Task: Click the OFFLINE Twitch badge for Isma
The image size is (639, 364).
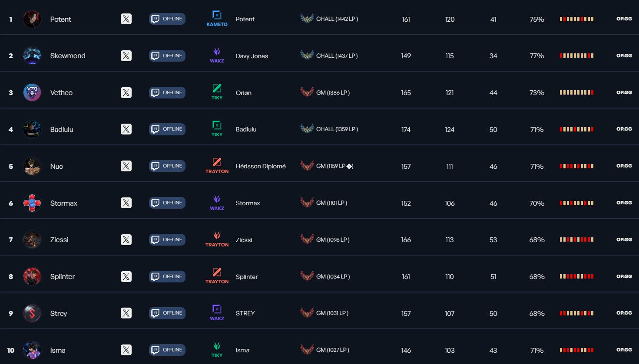Action: pyautogui.click(x=167, y=350)
